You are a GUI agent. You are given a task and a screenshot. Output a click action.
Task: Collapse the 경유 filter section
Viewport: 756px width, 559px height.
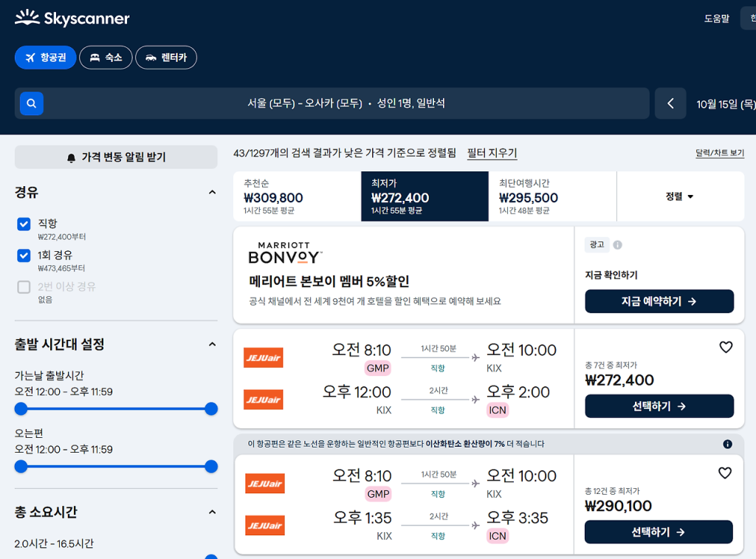pos(212,193)
